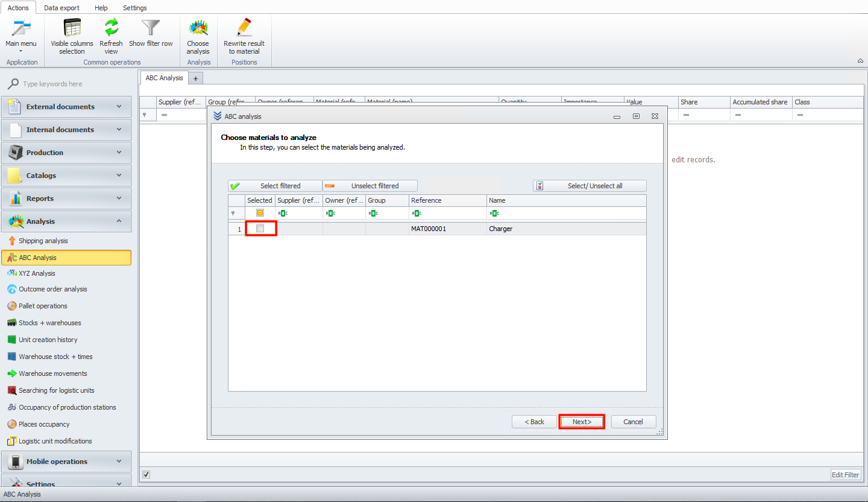The image size is (868, 502).
Task: Click Select filtered button
Action: pyautogui.click(x=275, y=186)
